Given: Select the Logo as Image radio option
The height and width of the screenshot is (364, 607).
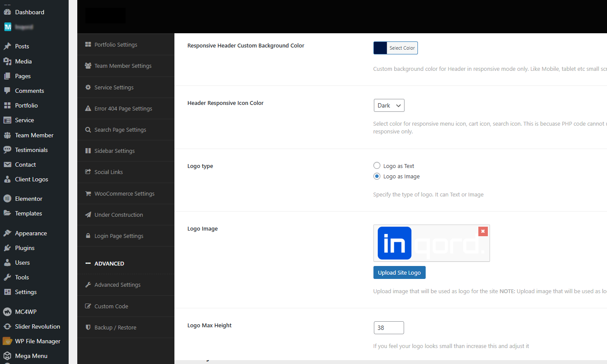Looking at the screenshot, I should point(377,176).
